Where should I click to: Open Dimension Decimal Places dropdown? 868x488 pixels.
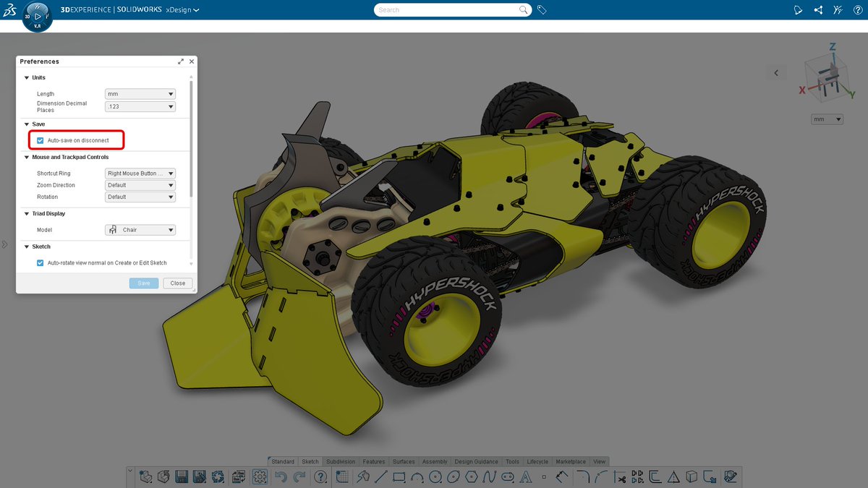(140, 107)
